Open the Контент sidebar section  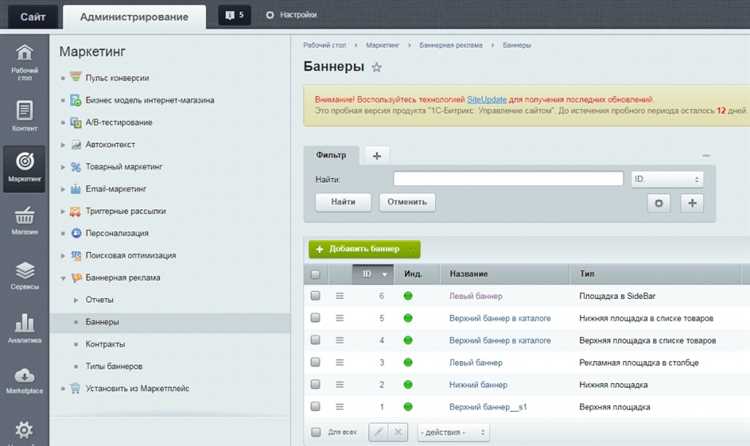[24, 115]
